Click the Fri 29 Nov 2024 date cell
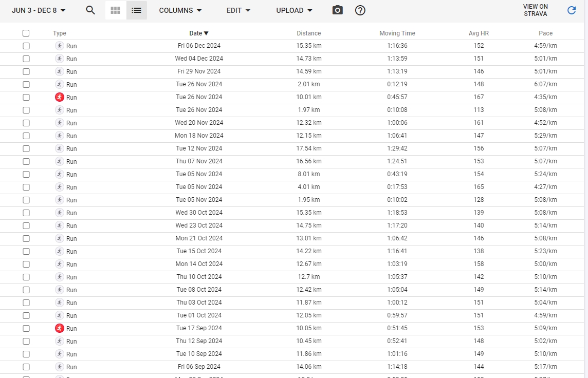This screenshot has width=588, height=378. coord(199,71)
